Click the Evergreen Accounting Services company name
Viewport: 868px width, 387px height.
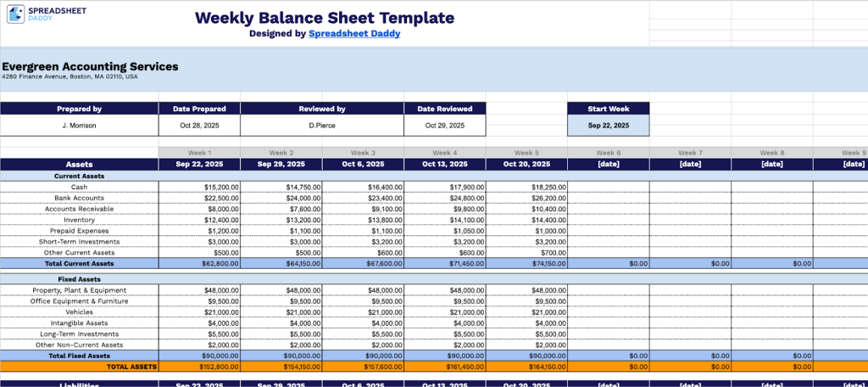[90, 66]
